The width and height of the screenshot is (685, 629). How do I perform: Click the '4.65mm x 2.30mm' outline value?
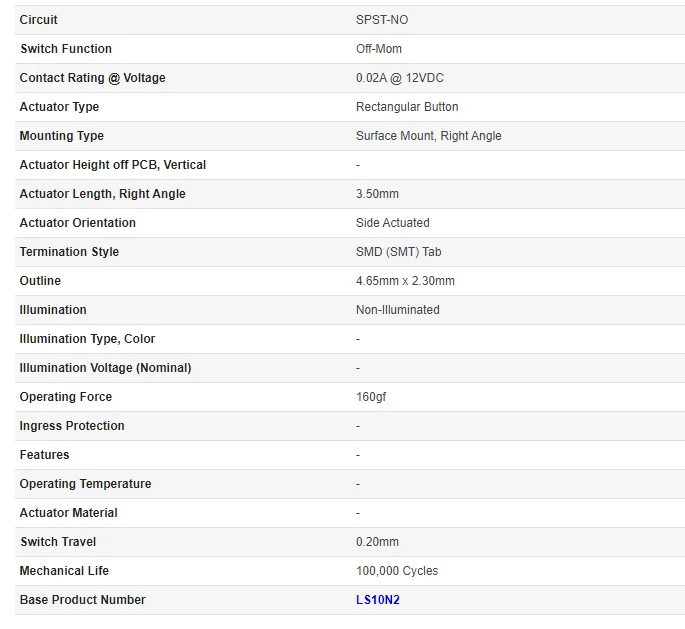tap(405, 280)
